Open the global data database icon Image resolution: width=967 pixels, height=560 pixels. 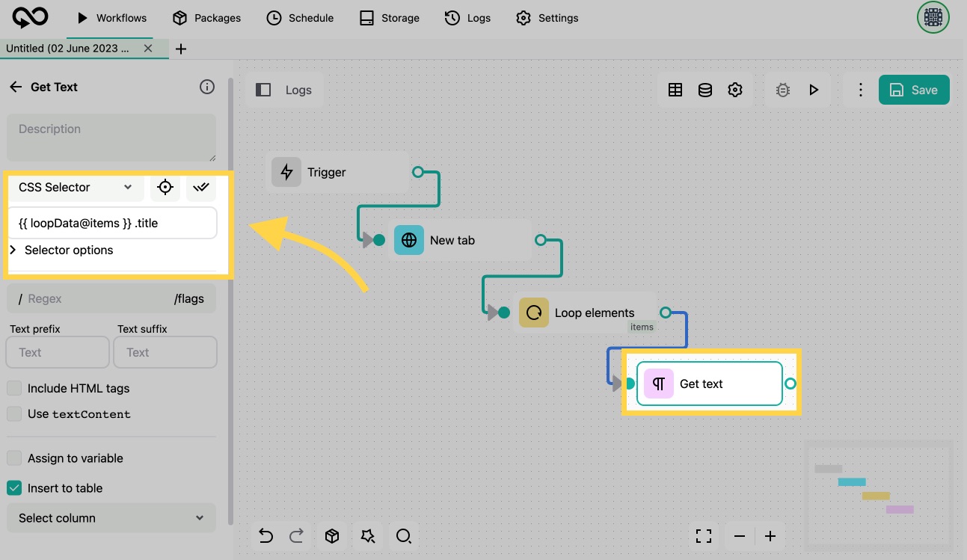coord(705,90)
